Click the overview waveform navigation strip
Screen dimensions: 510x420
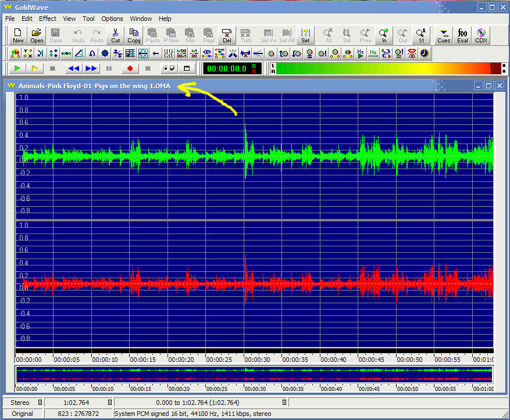pyautogui.click(x=254, y=374)
